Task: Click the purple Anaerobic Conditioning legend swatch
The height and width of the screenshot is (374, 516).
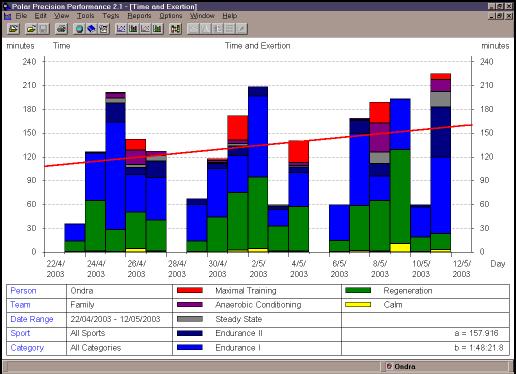Action: point(190,304)
